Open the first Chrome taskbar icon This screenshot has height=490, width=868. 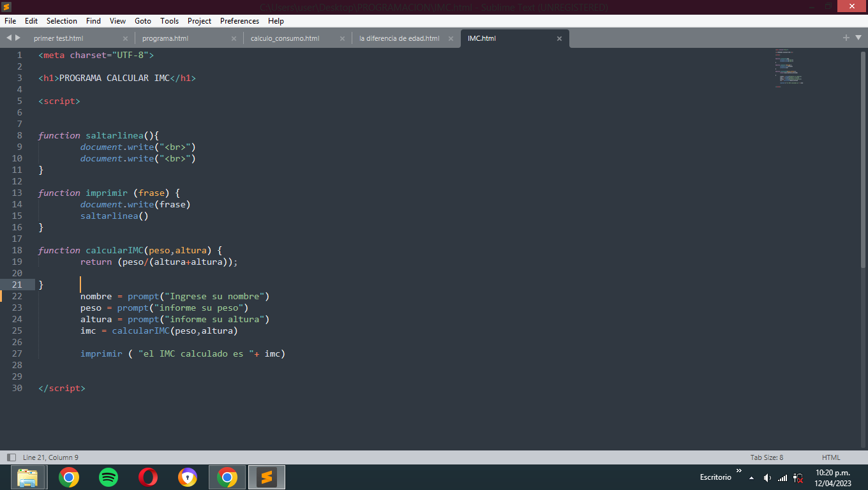click(69, 477)
